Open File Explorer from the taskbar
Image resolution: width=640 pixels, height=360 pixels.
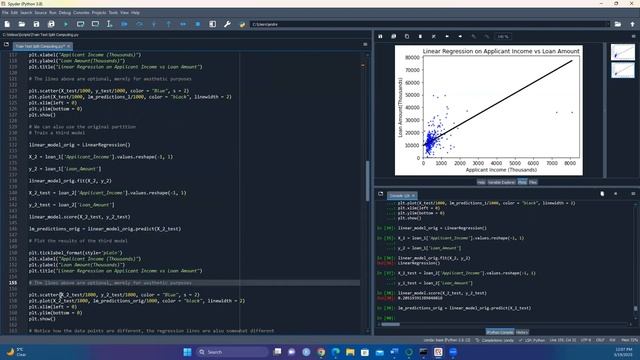point(350,352)
